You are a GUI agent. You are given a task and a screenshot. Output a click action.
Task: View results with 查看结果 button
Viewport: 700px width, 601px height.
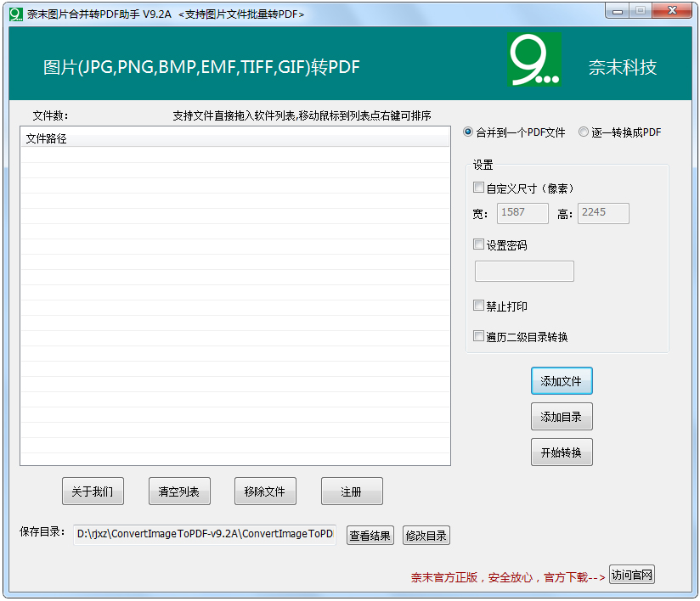tap(370, 536)
